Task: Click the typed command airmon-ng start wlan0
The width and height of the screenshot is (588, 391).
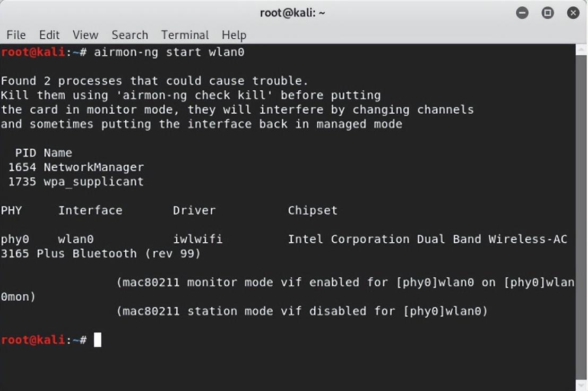Action: pos(169,52)
